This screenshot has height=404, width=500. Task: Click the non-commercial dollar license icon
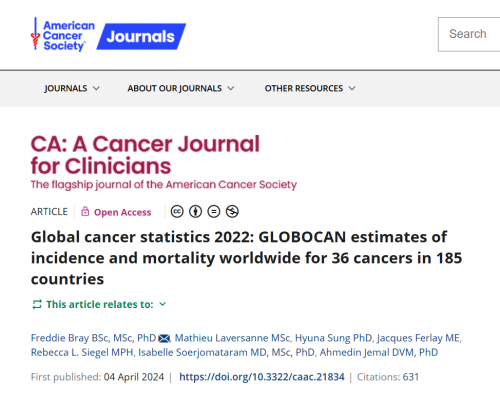point(232,211)
